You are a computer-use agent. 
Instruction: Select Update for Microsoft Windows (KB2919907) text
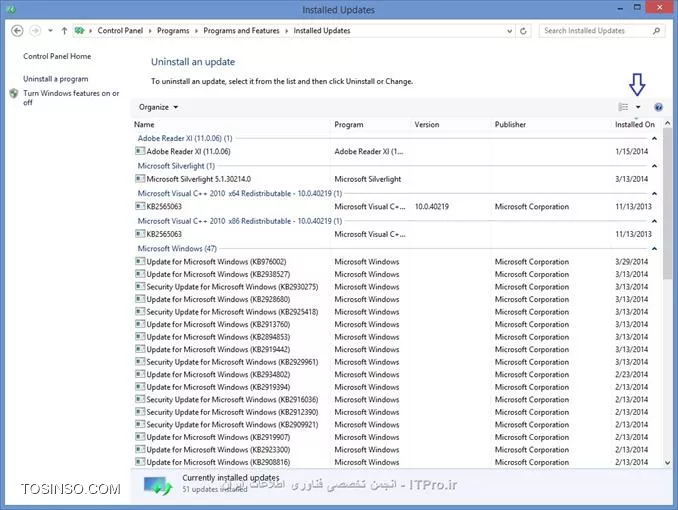218,437
